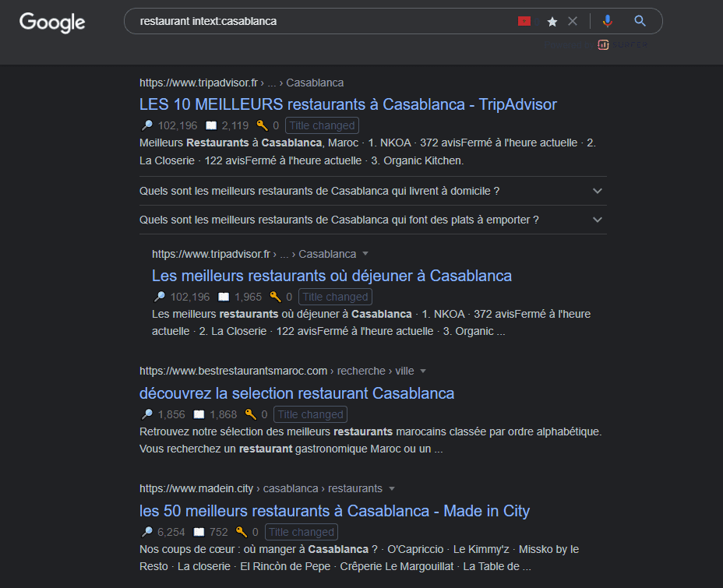Click the Morocco flag icon in search bar
Screen dimensions: 723x588
(x=524, y=21)
